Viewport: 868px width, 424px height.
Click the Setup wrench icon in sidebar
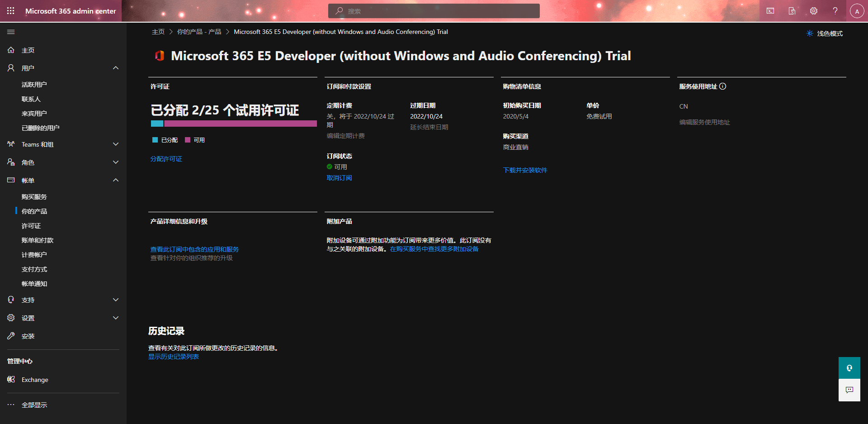click(x=11, y=336)
